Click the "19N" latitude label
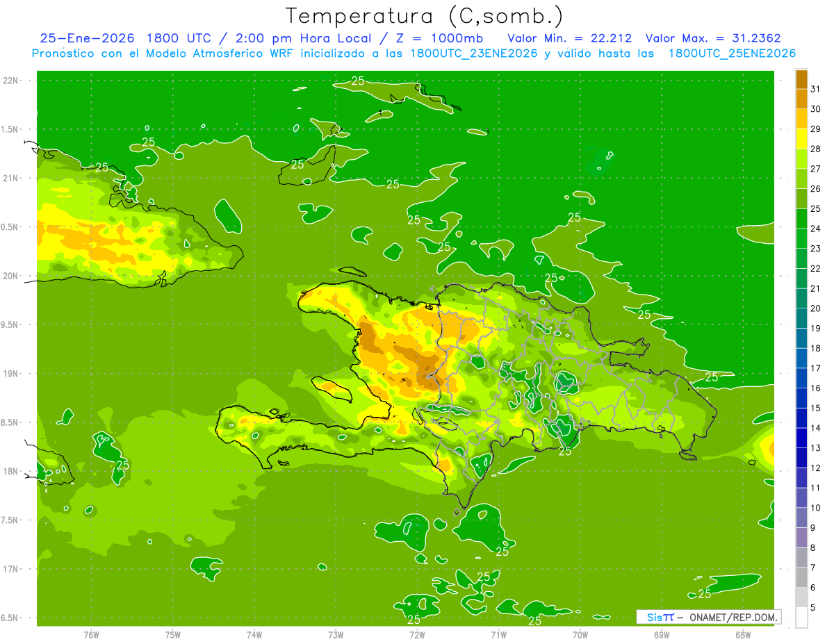 tap(11, 374)
